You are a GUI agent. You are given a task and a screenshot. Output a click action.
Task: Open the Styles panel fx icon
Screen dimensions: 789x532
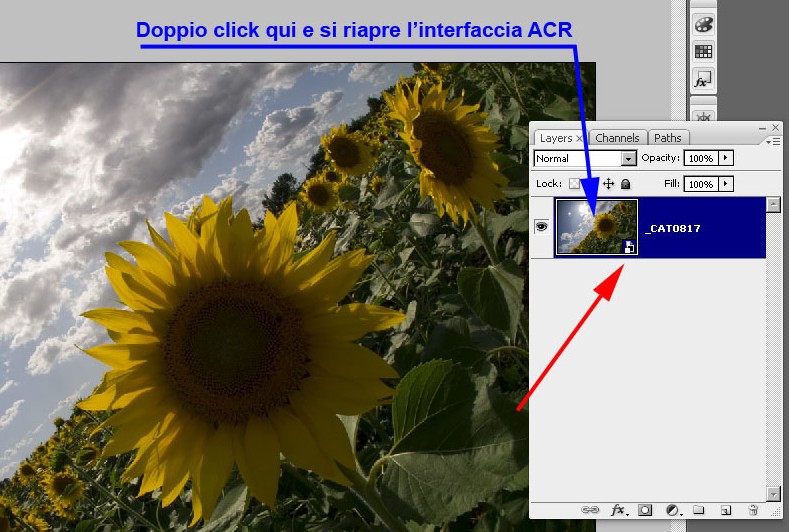[x=703, y=79]
